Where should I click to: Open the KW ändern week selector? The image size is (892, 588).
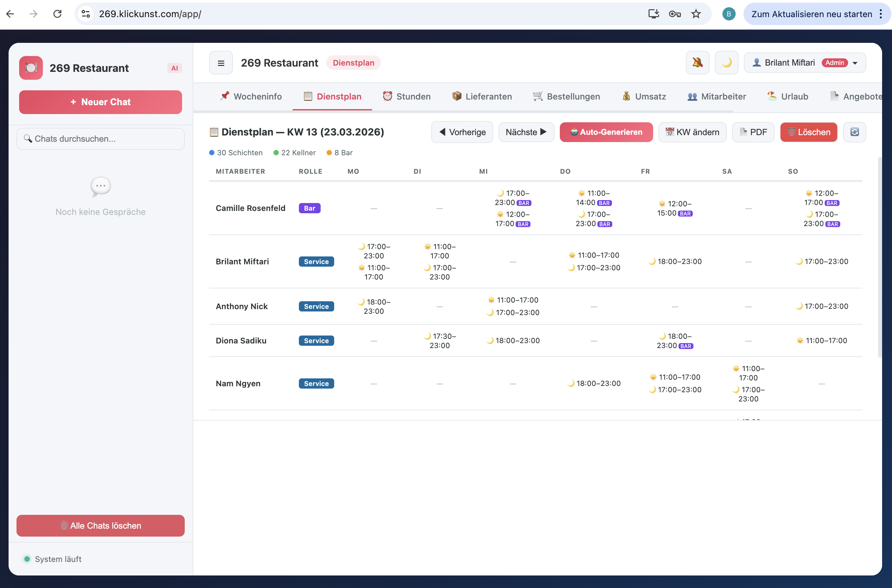(x=692, y=132)
